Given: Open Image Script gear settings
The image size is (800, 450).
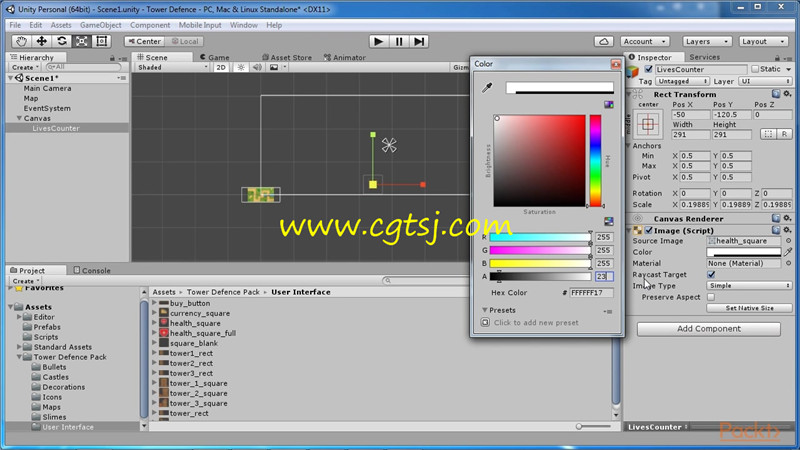Looking at the screenshot, I should coord(787,230).
